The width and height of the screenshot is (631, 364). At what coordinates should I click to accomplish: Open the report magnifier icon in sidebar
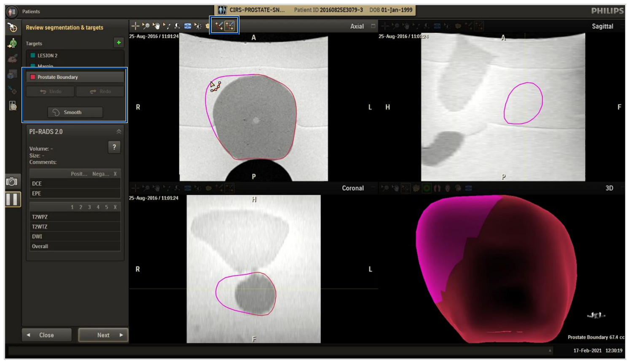click(x=13, y=105)
